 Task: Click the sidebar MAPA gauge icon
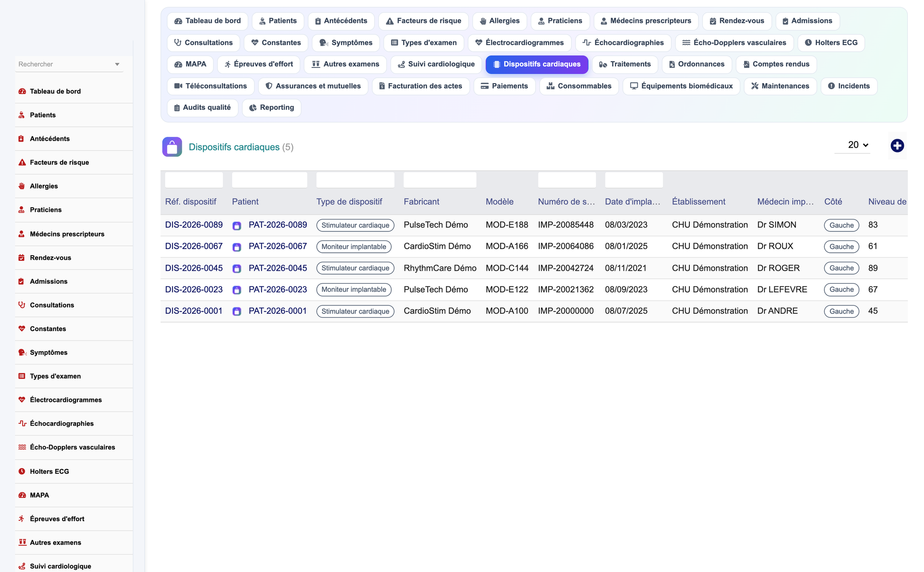(22, 495)
